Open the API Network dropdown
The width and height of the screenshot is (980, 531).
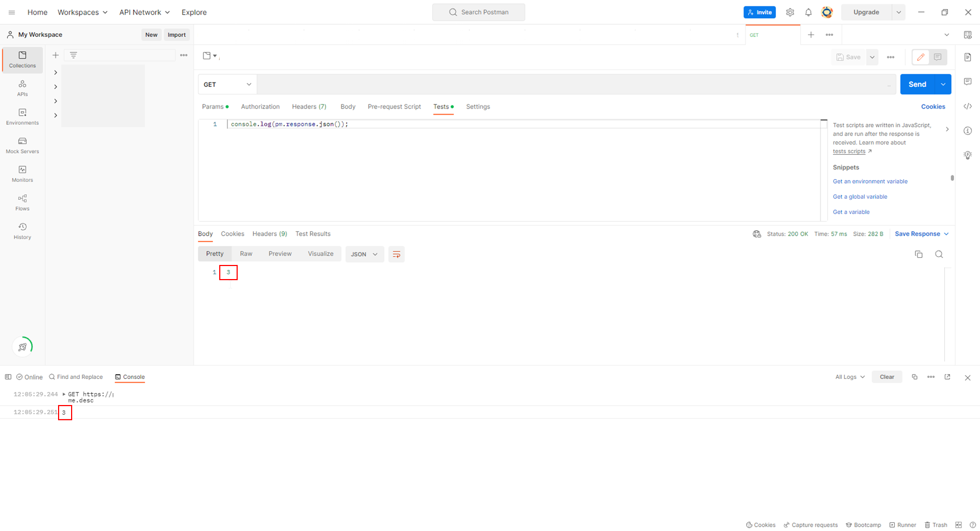click(x=144, y=12)
